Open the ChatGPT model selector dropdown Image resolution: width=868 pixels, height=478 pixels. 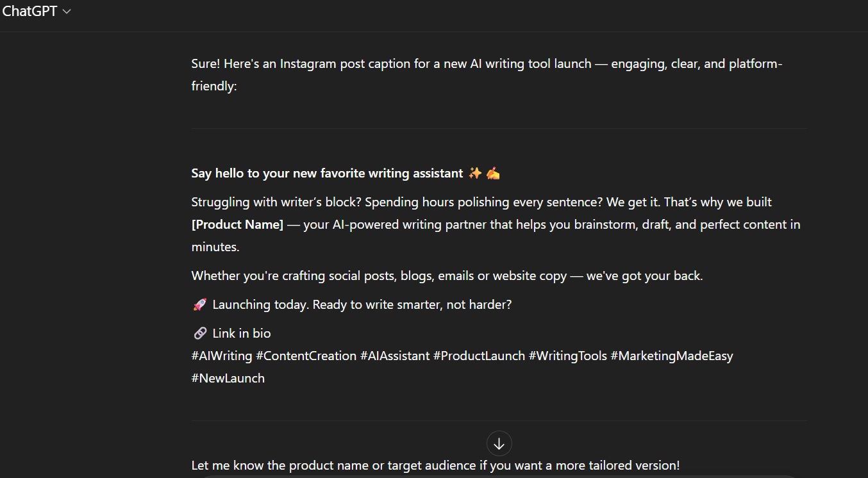click(x=36, y=12)
